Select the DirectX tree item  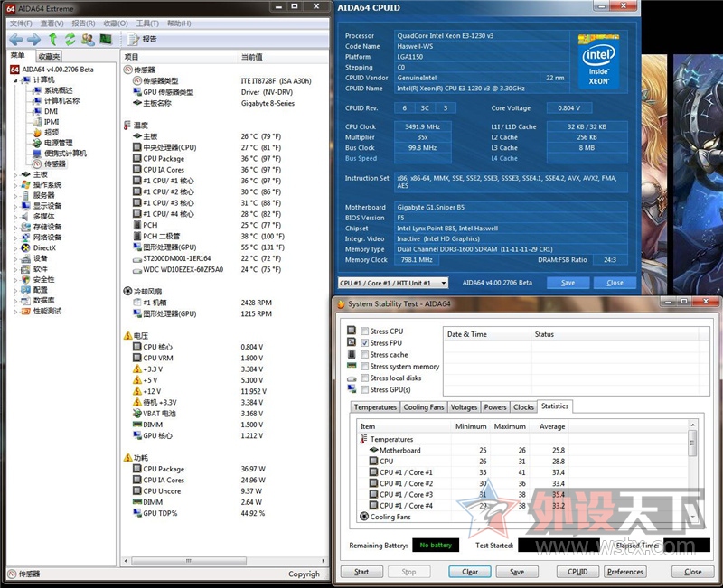(44, 247)
